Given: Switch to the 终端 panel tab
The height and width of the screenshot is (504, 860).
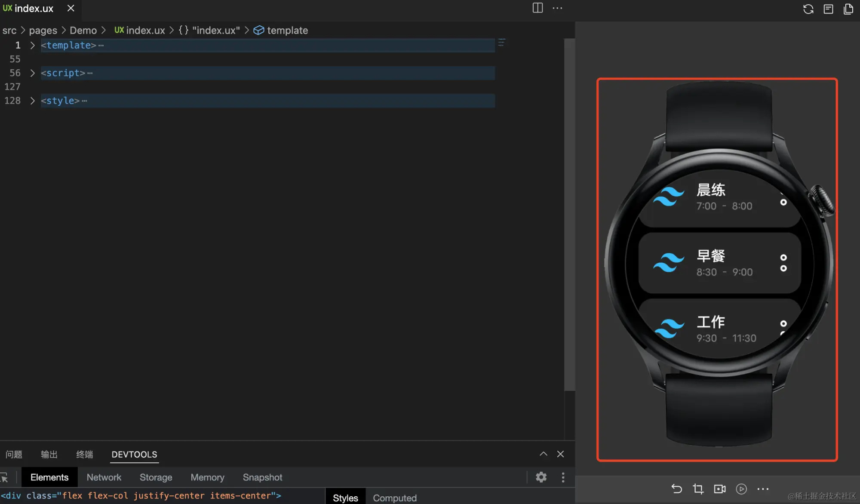Looking at the screenshot, I should 84,455.
